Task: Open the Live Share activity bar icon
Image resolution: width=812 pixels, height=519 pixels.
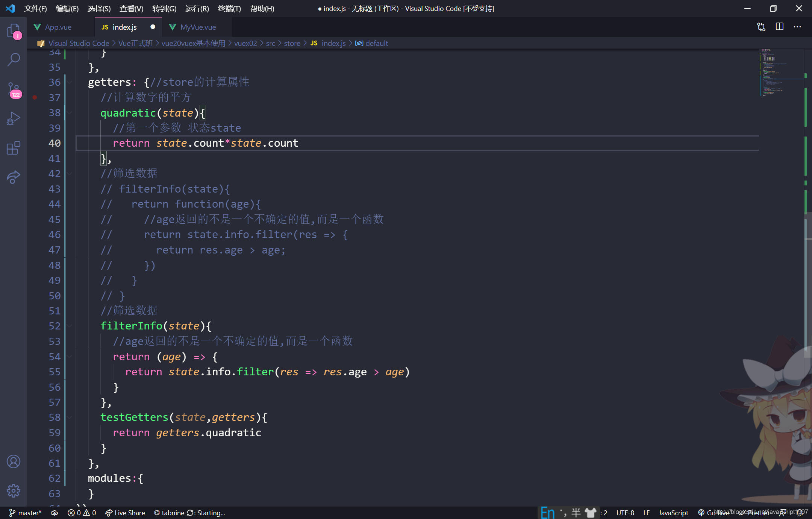Action: (14, 177)
